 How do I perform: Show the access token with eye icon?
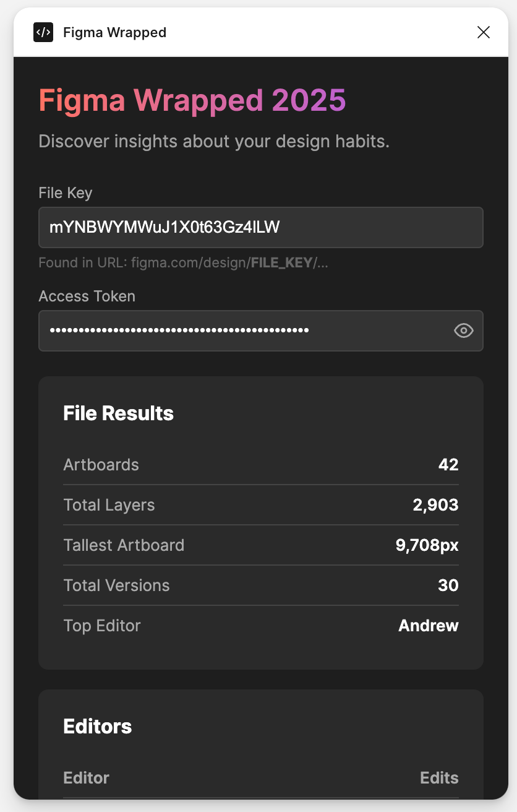coord(463,330)
